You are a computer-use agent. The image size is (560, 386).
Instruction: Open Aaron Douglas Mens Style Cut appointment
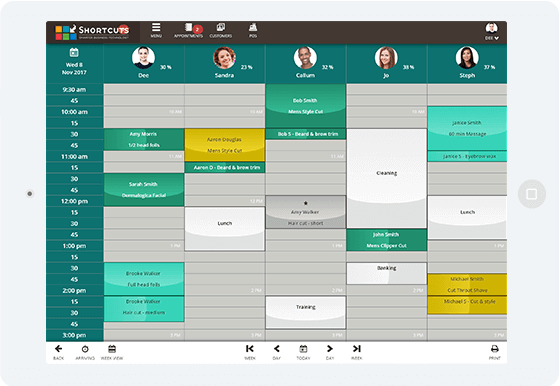click(225, 145)
